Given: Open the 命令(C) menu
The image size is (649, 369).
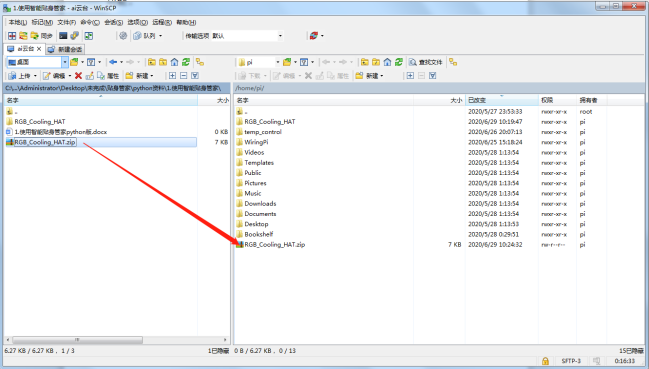Looking at the screenshot, I should click(x=90, y=22).
